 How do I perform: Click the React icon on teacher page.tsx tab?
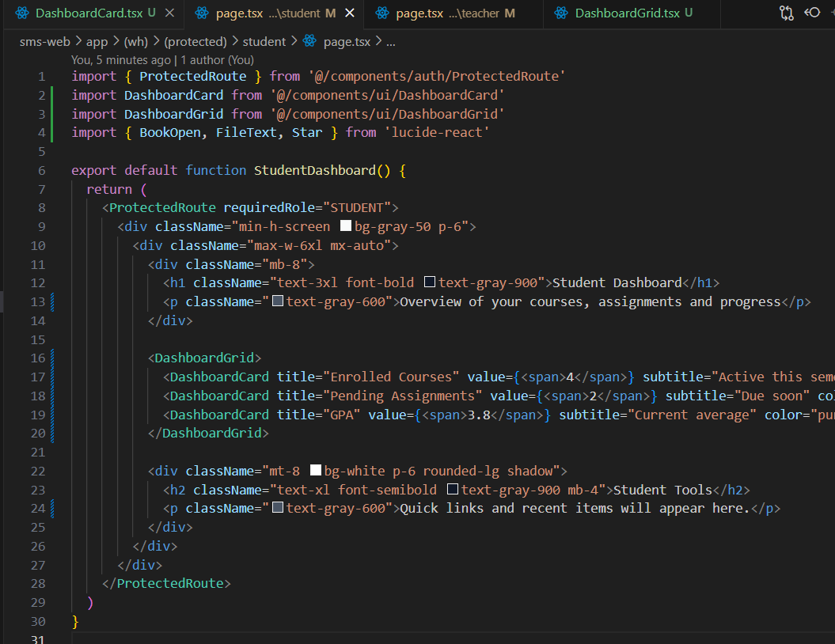tap(382, 13)
